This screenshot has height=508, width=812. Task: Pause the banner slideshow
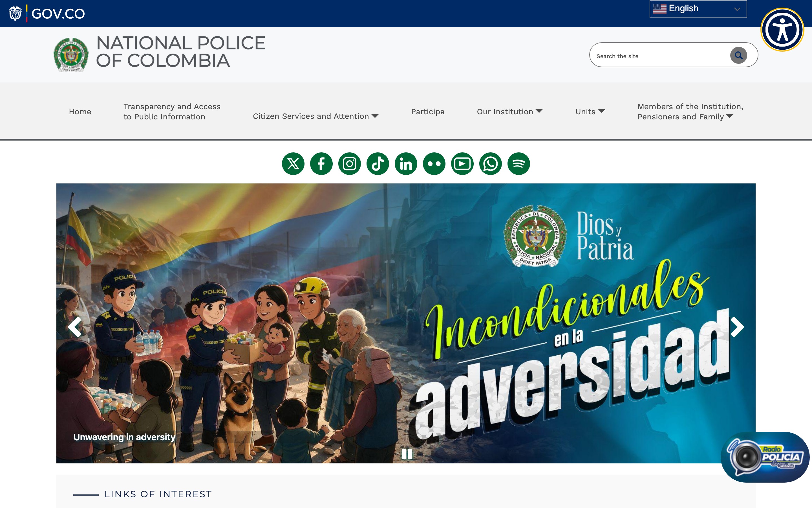pyautogui.click(x=407, y=454)
